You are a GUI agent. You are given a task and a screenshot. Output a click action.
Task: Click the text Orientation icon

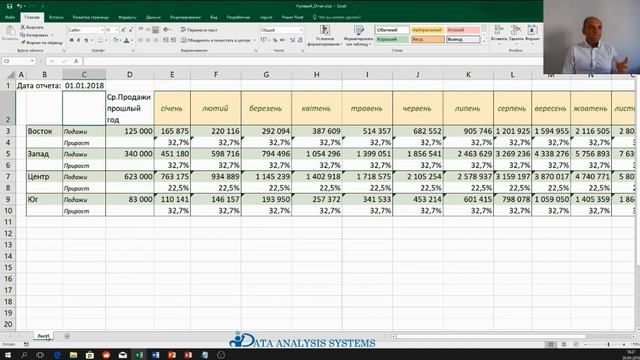(x=166, y=30)
